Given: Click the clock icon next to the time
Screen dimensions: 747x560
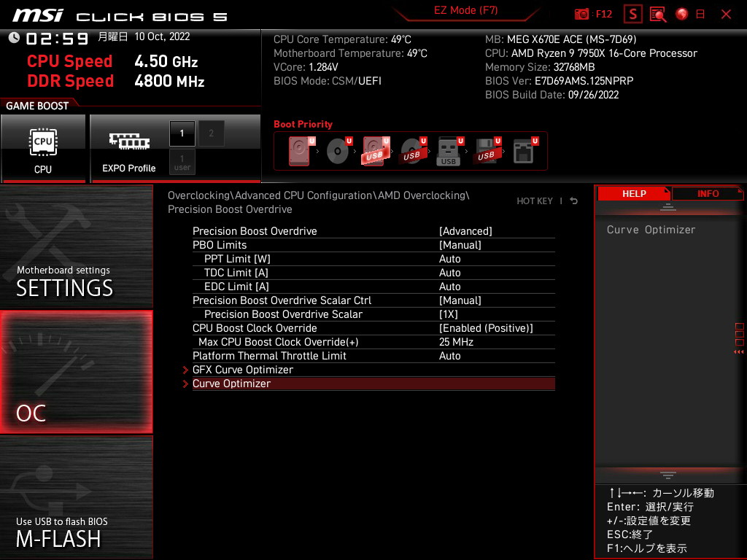Looking at the screenshot, I should (x=14, y=37).
